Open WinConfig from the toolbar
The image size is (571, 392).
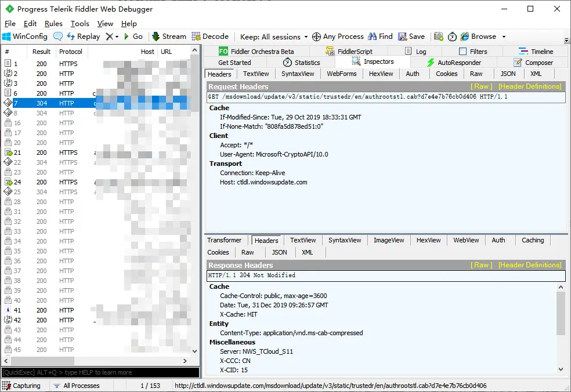coord(25,37)
